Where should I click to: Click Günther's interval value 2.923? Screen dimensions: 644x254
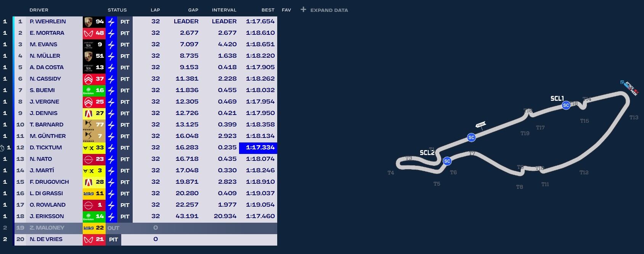(x=227, y=136)
